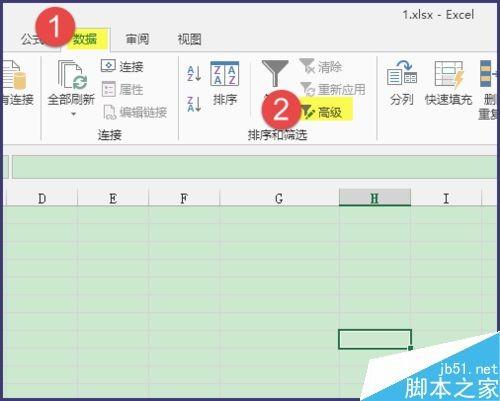
Task: Expand the 全部刷新 dropdown arrow
Action: 73,114
